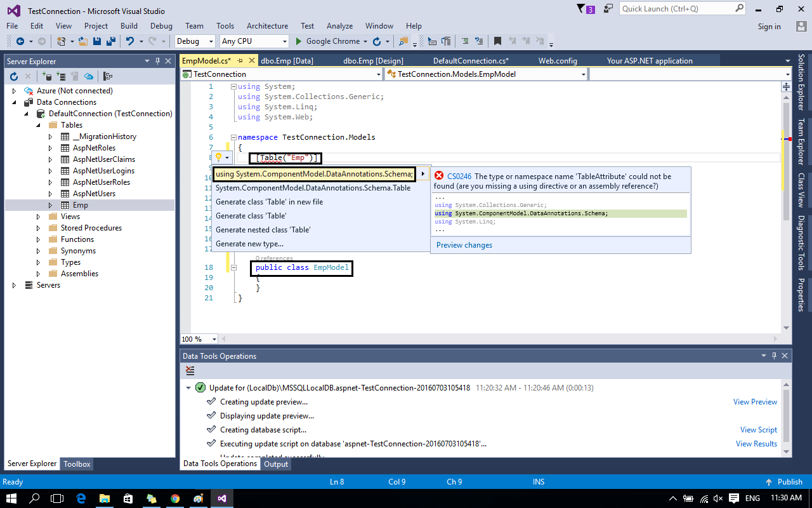Open the Solution Explorer side tab
This screenshot has width=812, height=508.
pos(802,83)
